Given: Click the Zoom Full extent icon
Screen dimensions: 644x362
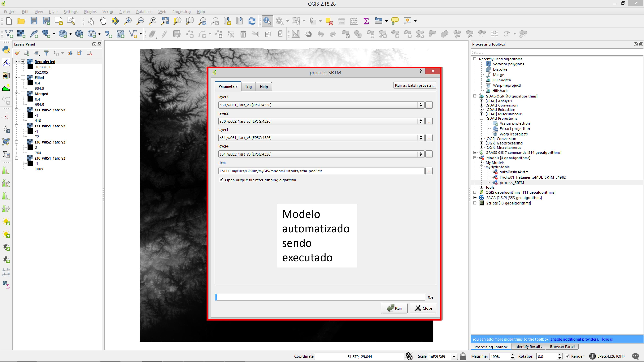Looking at the screenshot, I should 165,21.
